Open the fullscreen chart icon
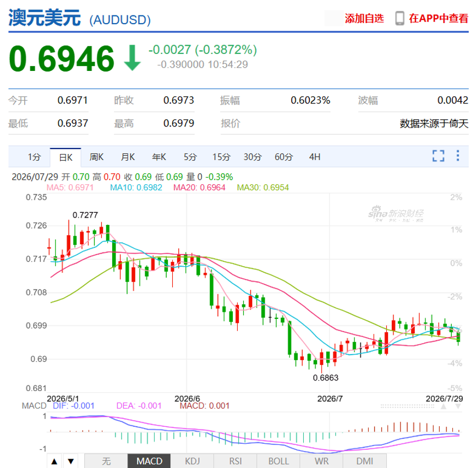The image size is (476, 468). tap(438, 156)
